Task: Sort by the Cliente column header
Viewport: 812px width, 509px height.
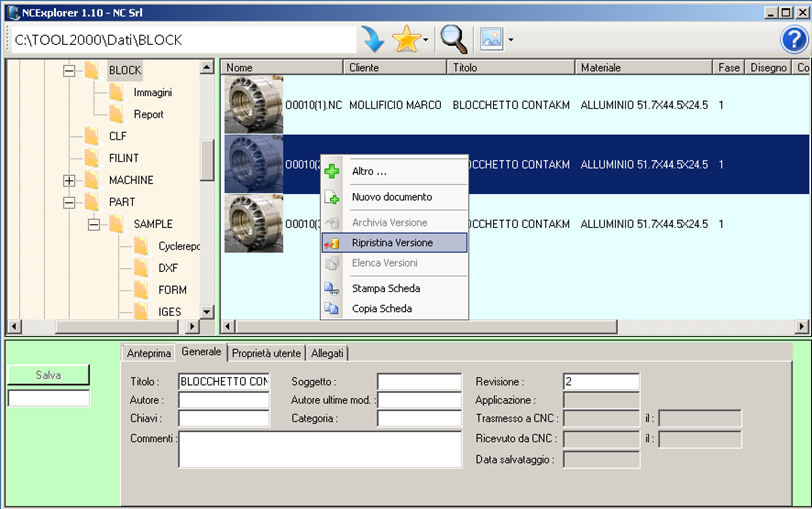Action: pos(395,67)
